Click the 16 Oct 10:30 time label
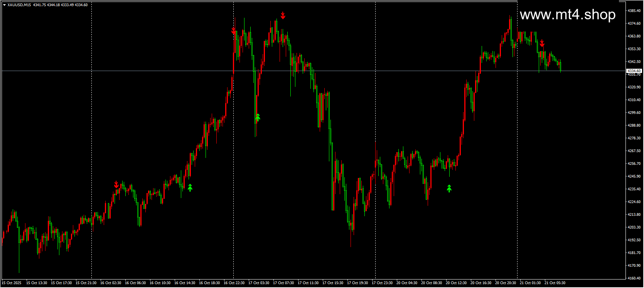 (160, 283)
